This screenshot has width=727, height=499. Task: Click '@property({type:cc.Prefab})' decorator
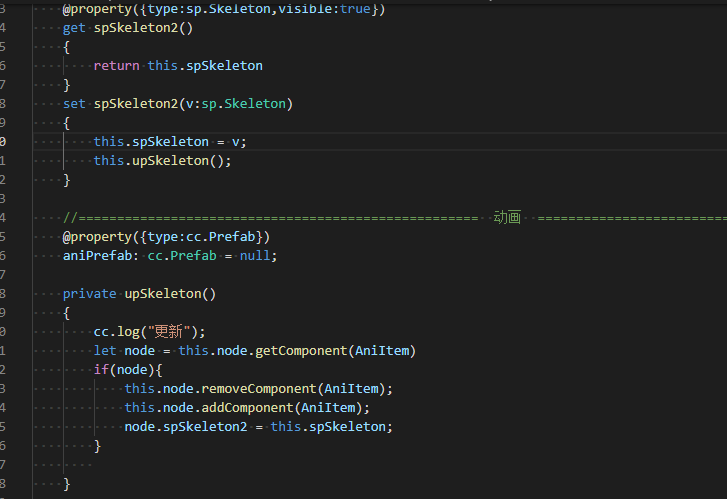(166, 237)
